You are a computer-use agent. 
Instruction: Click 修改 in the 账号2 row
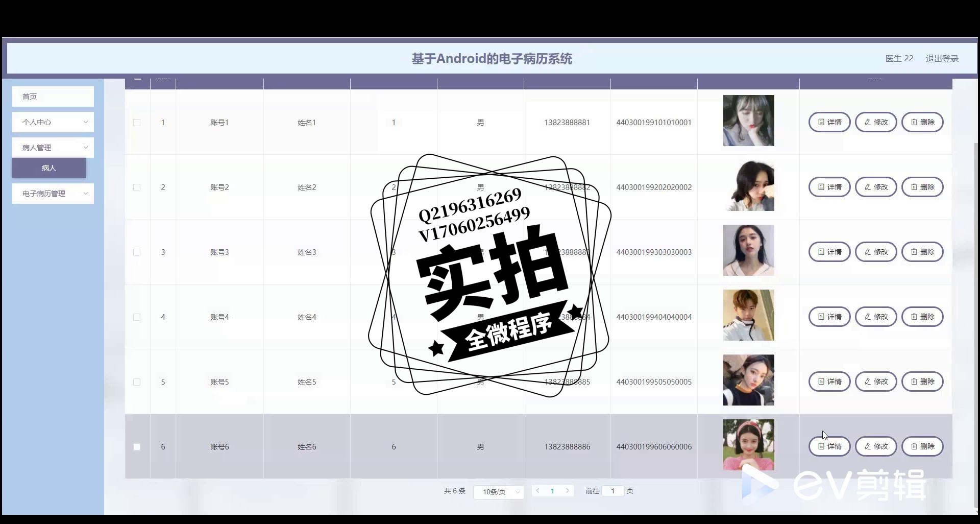876,187
